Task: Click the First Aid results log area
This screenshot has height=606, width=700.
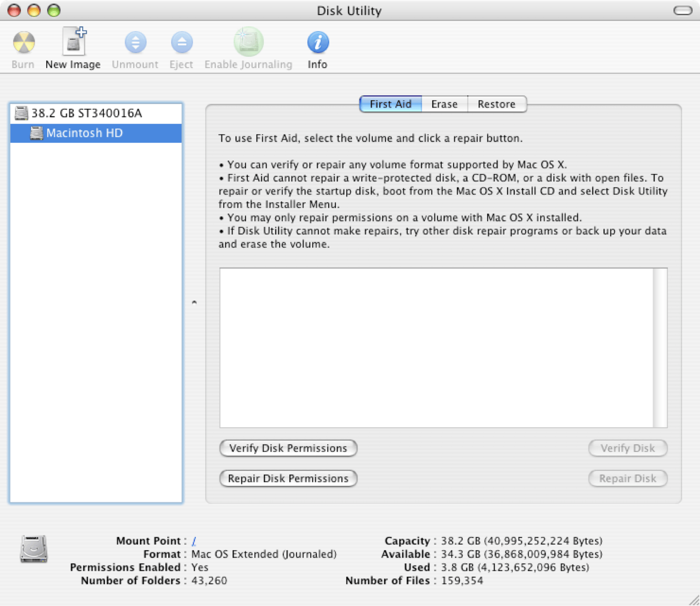Action: coord(437,347)
